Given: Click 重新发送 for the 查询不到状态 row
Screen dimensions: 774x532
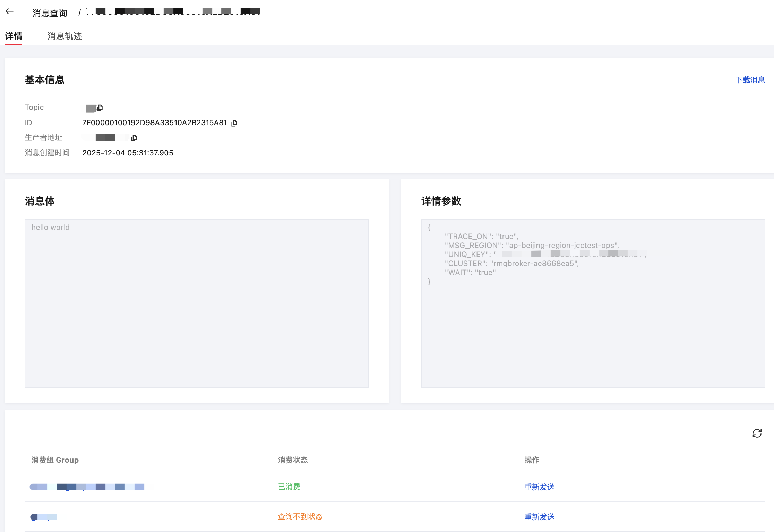Looking at the screenshot, I should click(x=539, y=517).
